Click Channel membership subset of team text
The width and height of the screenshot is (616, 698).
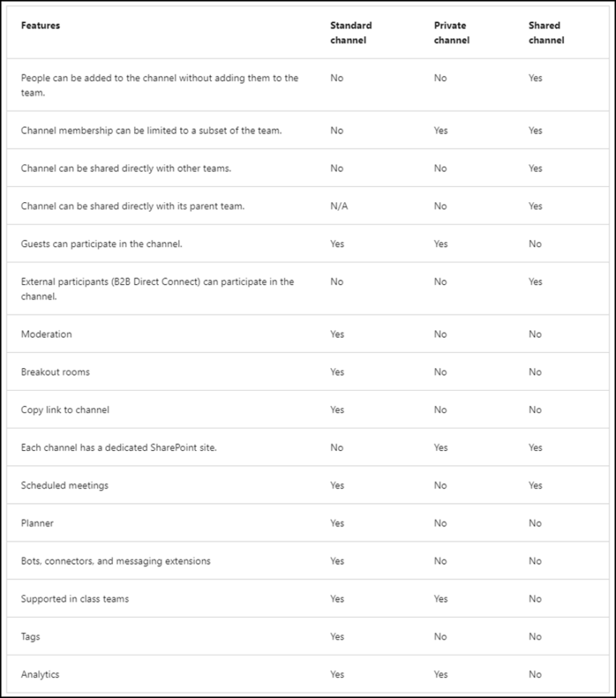pos(151,131)
